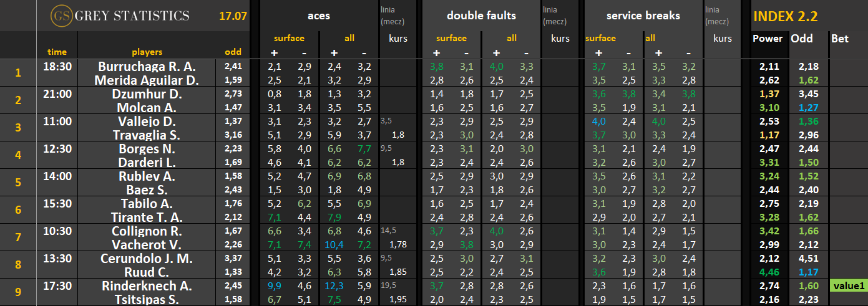Click the GS Grey Statistics logo

[119, 16]
